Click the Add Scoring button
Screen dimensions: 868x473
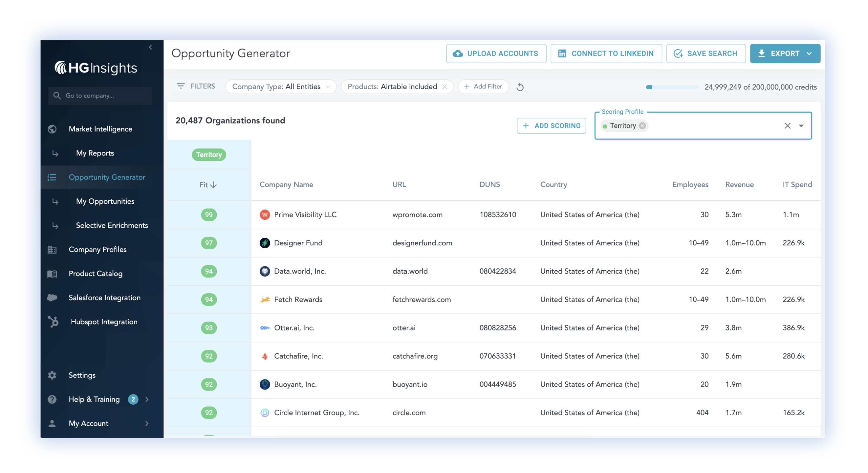tap(551, 126)
